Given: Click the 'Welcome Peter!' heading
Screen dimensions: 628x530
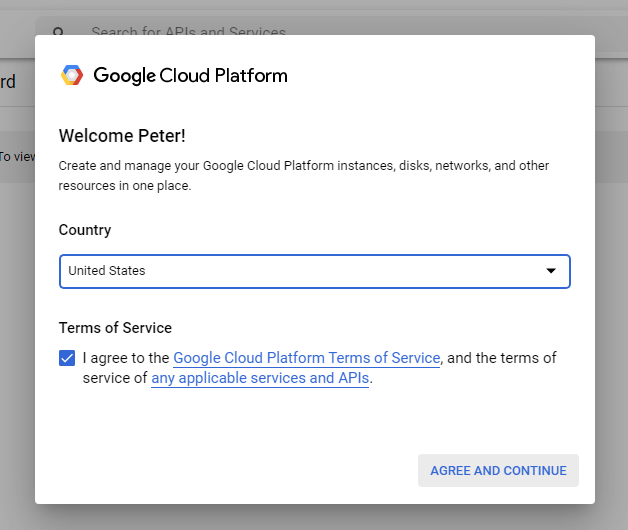Looking at the screenshot, I should pyautogui.click(x=121, y=136).
